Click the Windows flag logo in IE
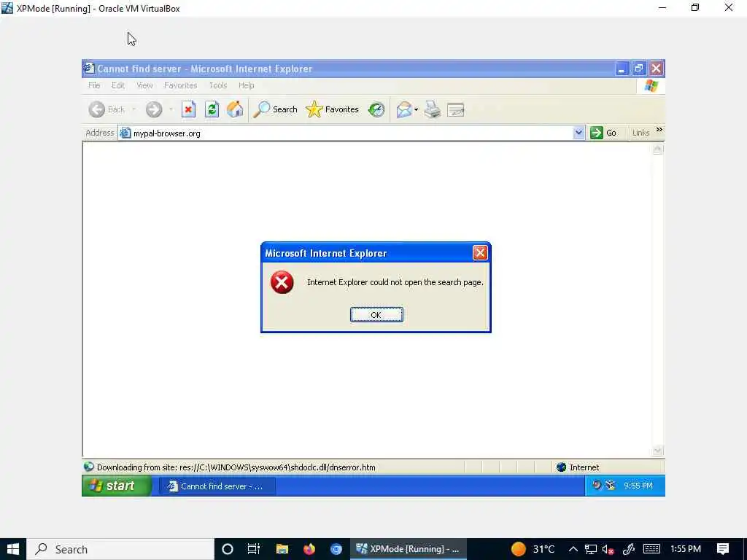The image size is (747, 560). [x=651, y=86]
